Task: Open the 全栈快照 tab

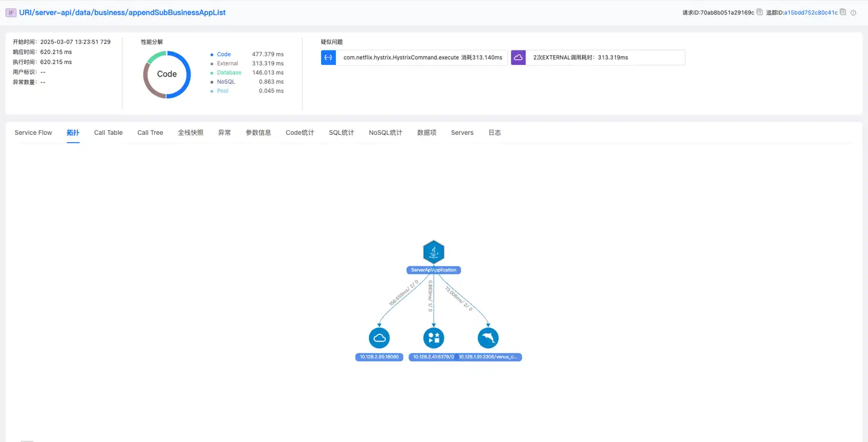Action: pyautogui.click(x=190, y=132)
